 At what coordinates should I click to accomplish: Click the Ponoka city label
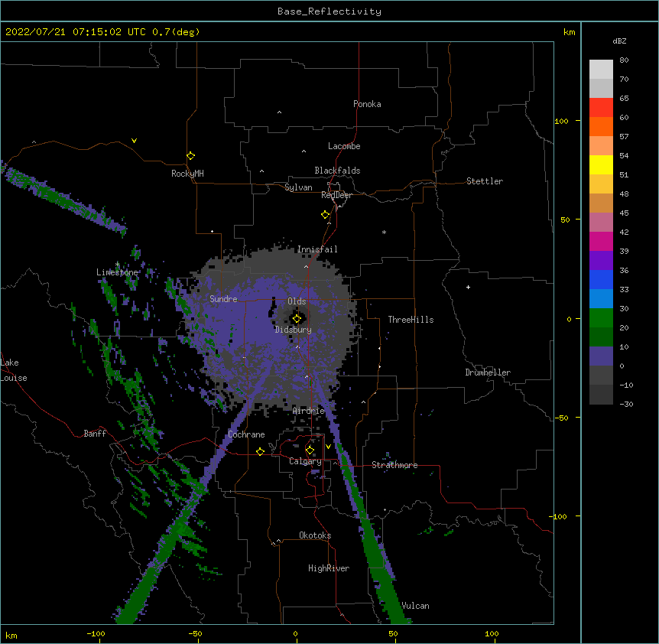point(367,104)
